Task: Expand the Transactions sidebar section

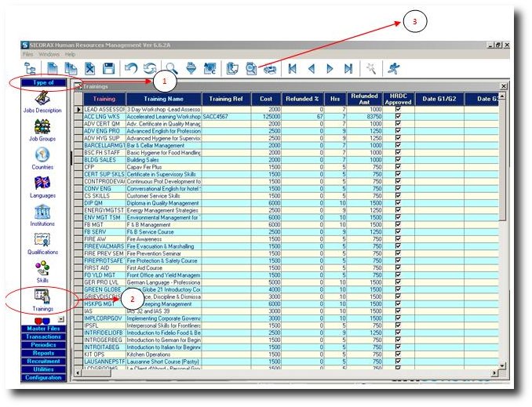Action: [x=43, y=337]
